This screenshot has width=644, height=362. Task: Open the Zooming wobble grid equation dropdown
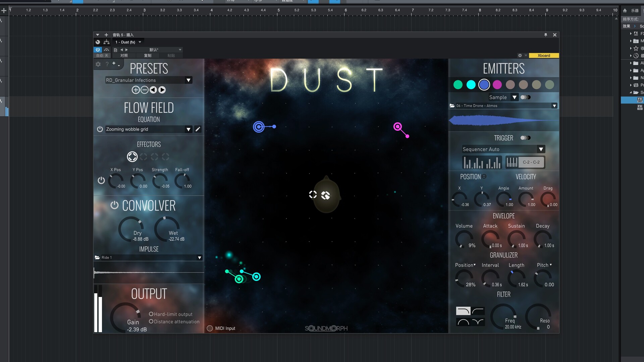point(189,129)
